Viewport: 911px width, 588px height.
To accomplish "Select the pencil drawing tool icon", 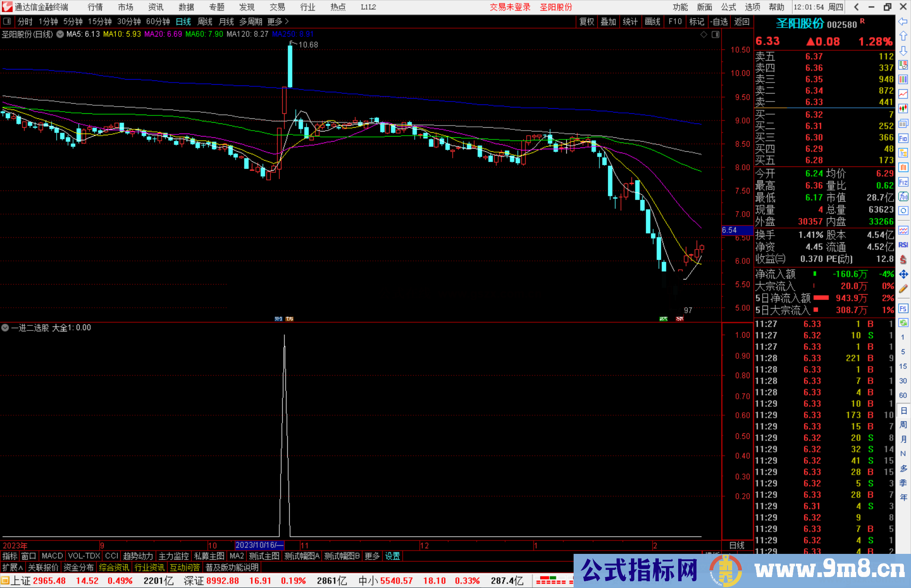I will click(903, 289).
